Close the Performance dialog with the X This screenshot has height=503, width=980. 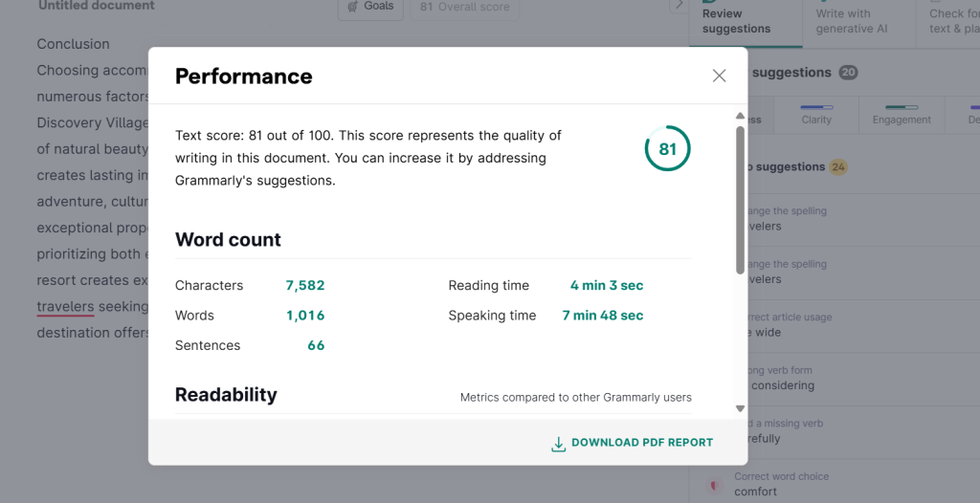point(719,76)
